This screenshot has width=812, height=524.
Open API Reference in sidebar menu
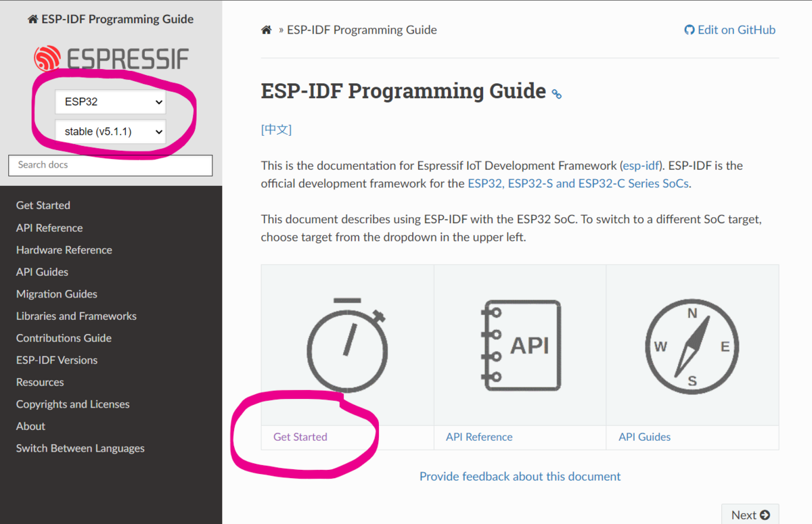pos(49,228)
